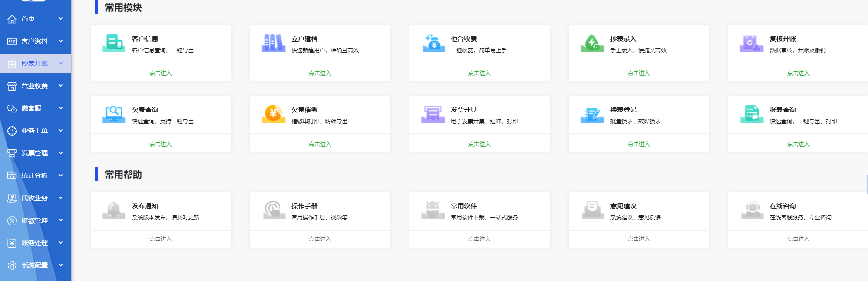This screenshot has width=868, height=281.
Task: Select 营业收费 in the sidebar
Action: pos(36,86)
